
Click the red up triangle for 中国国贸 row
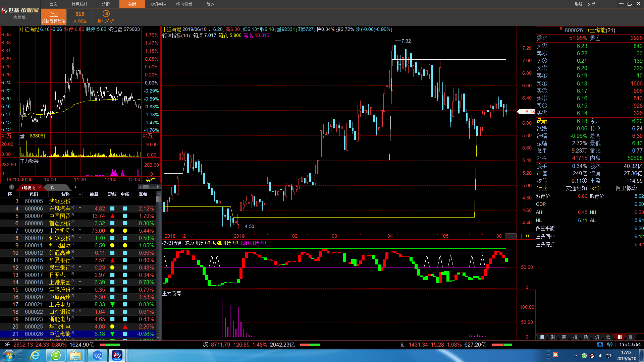tap(112, 216)
